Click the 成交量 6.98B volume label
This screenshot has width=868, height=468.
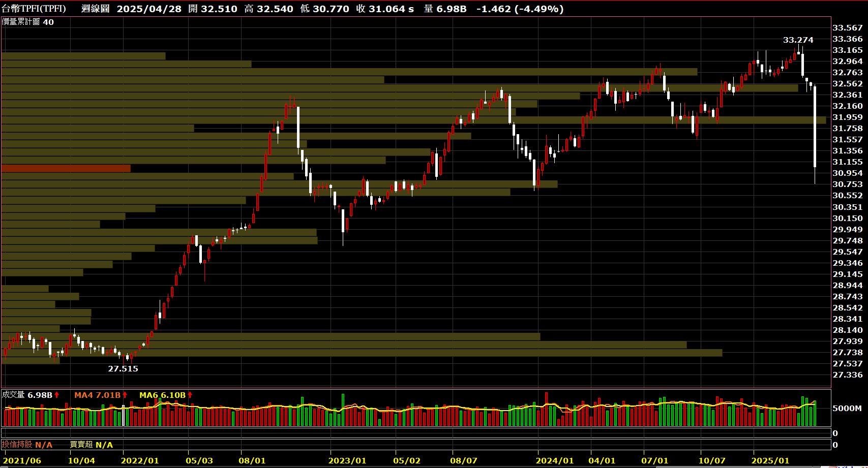pyautogui.click(x=27, y=395)
